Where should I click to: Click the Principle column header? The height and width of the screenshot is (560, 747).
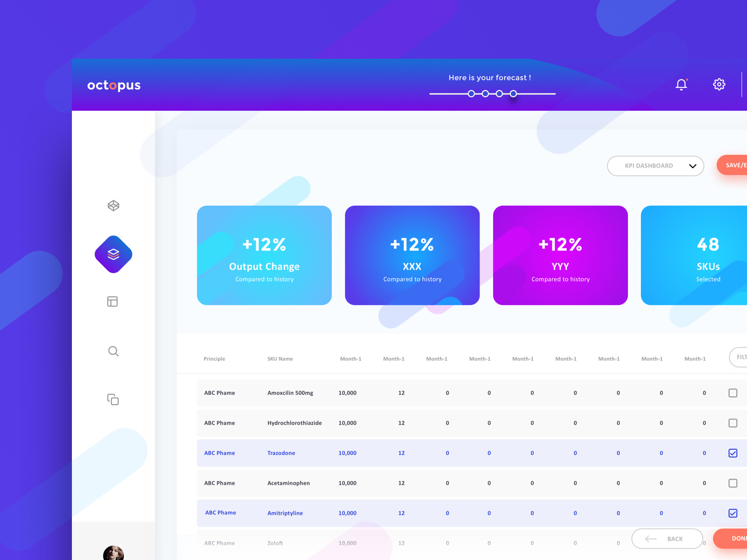(x=214, y=359)
